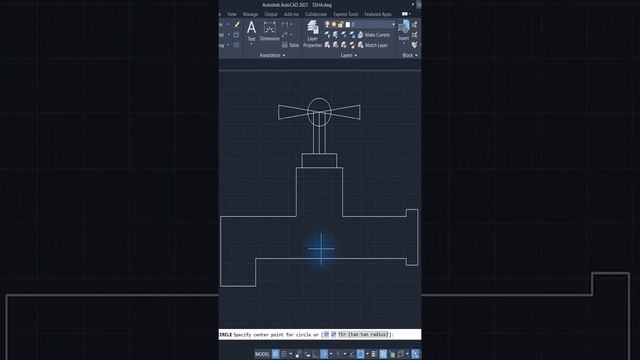Open polar tracking angle dropdown arrow
The image size is (640, 360).
tap(331, 354)
